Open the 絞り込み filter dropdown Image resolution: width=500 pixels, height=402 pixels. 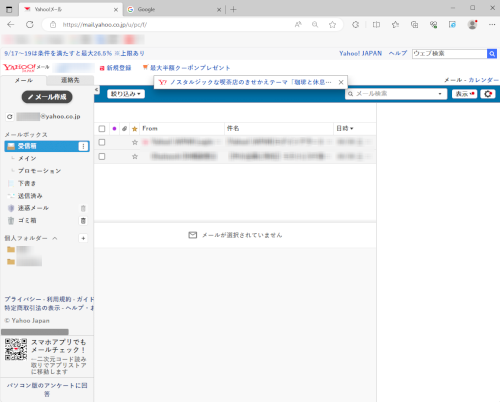(x=126, y=94)
